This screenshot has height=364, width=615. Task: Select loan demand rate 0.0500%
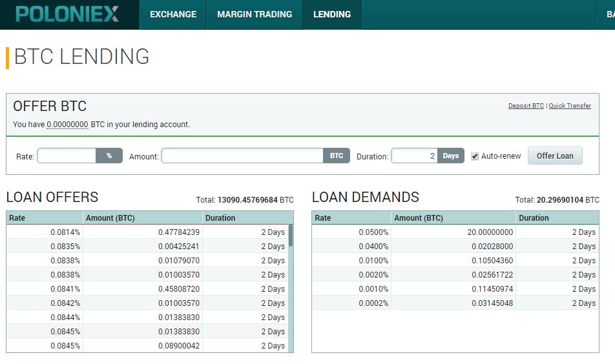tap(373, 232)
